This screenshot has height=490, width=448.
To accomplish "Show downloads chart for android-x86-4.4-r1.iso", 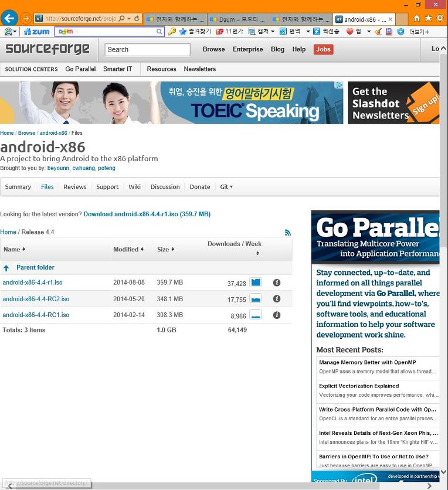I will [256, 283].
